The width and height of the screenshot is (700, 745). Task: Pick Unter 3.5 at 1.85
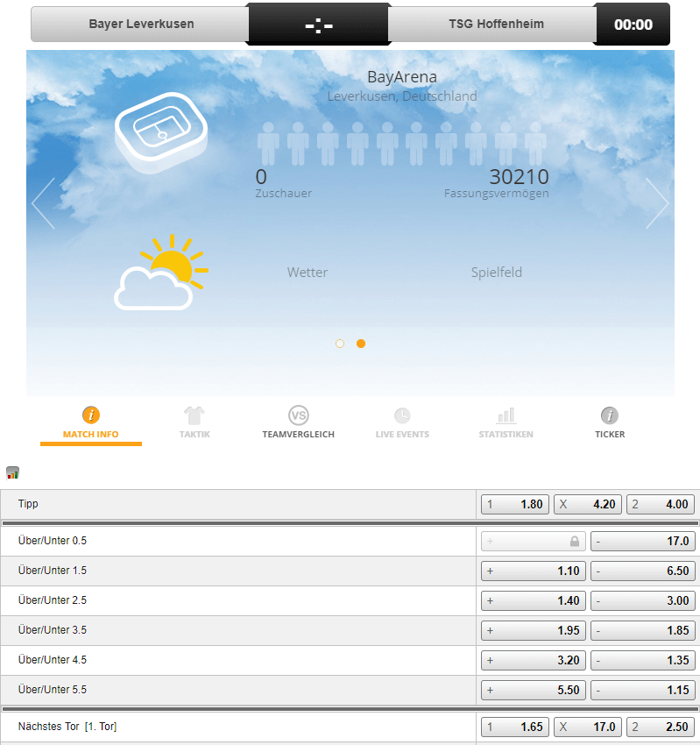click(643, 630)
